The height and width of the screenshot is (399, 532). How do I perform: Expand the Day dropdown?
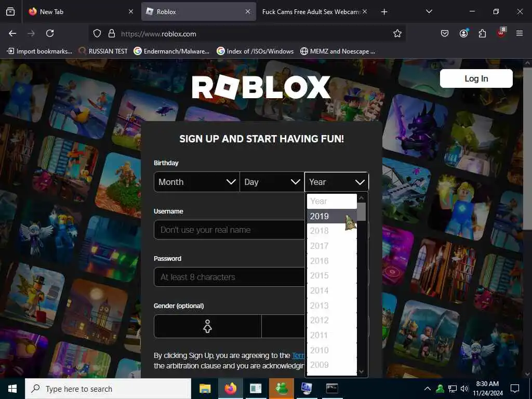[272, 182]
